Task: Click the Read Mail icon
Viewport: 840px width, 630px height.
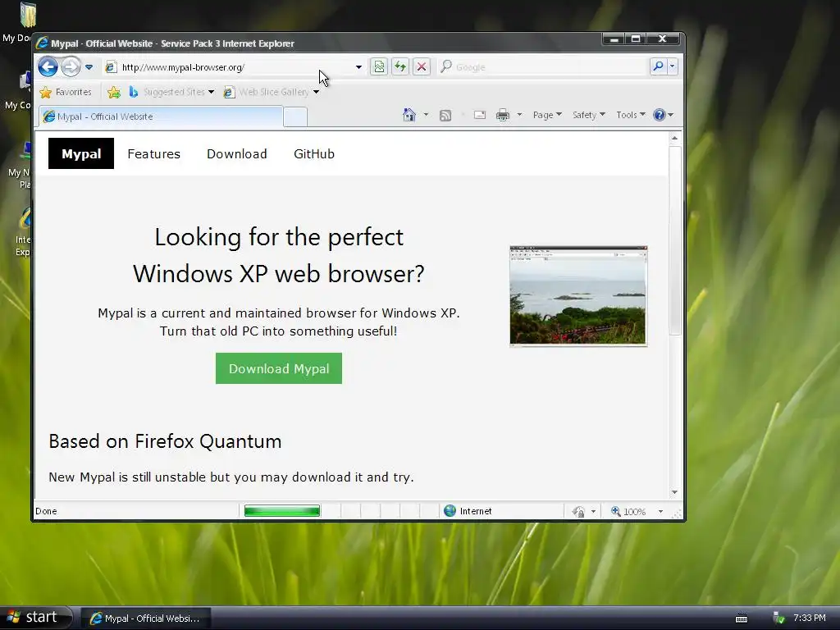Action: [479, 115]
